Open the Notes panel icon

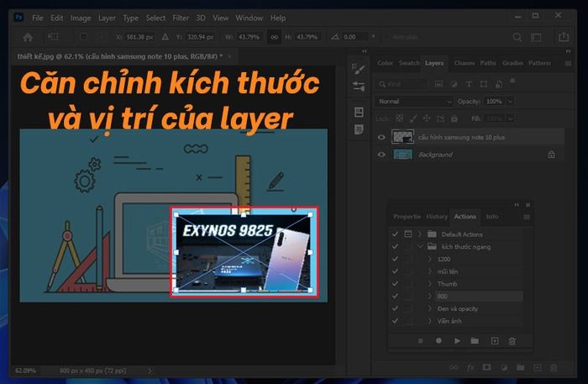pyautogui.click(x=359, y=129)
